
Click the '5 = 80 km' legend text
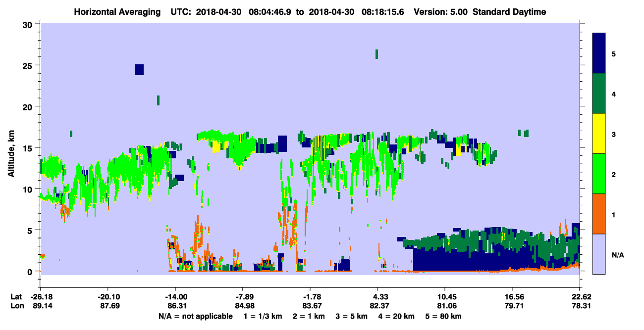click(444, 316)
